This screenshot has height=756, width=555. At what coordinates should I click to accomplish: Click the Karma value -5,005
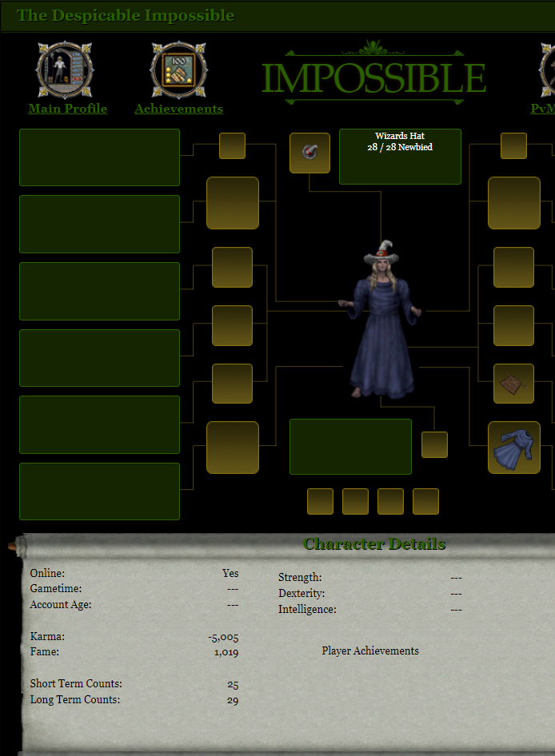coord(223,638)
